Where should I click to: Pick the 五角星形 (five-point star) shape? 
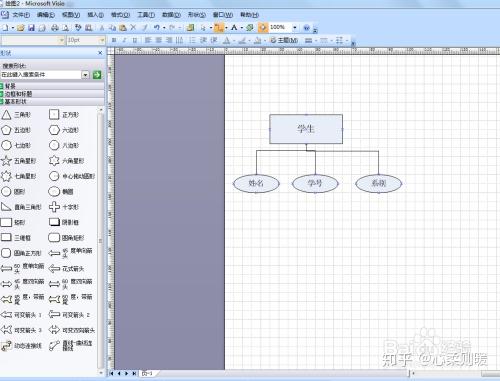[x=18, y=161]
